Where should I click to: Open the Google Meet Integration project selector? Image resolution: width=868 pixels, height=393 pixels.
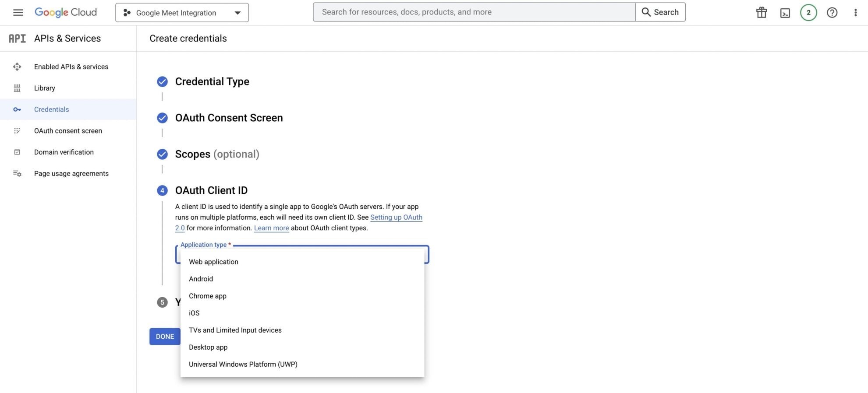(x=182, y=13)
